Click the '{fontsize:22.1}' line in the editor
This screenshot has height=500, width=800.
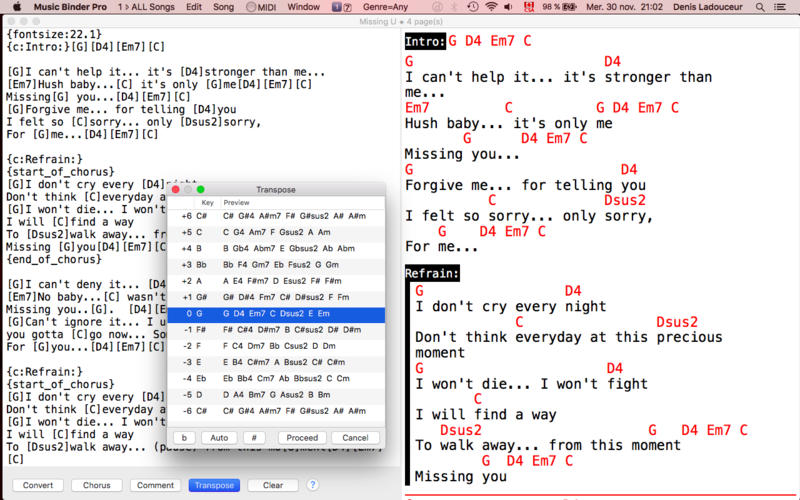54,34
